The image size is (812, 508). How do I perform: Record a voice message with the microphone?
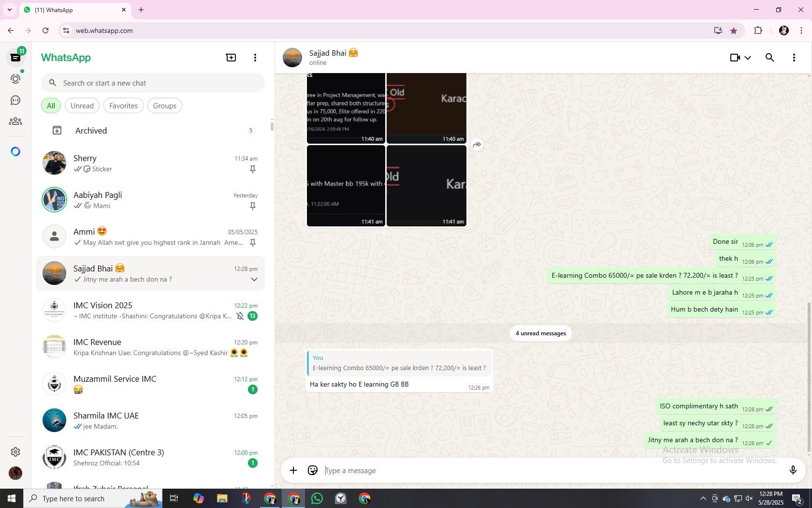tap(793, 470)
